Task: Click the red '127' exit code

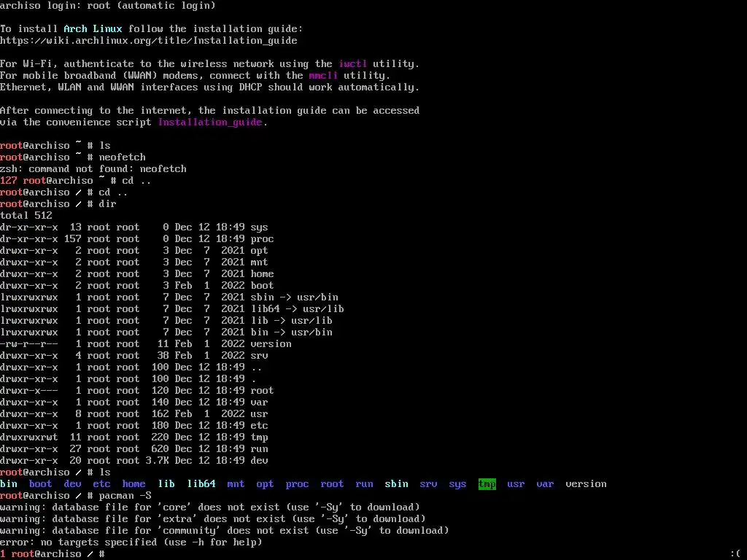Action: click(9, 181)
